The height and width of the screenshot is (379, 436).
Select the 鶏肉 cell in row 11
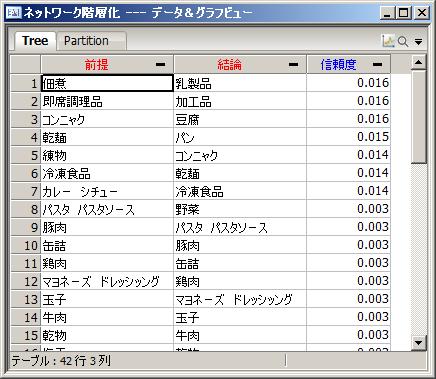pos(107,263)
